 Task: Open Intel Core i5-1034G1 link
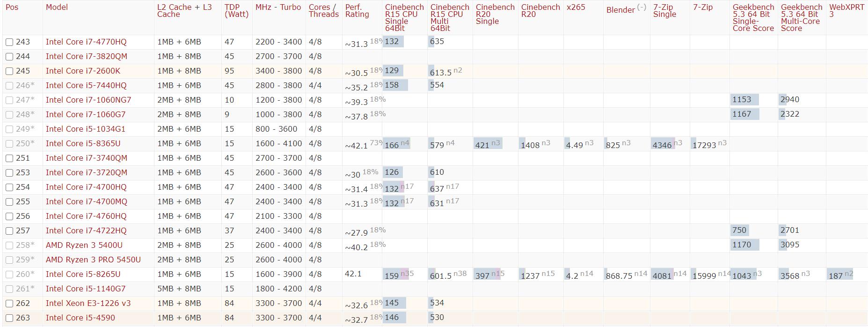point(86,129)
